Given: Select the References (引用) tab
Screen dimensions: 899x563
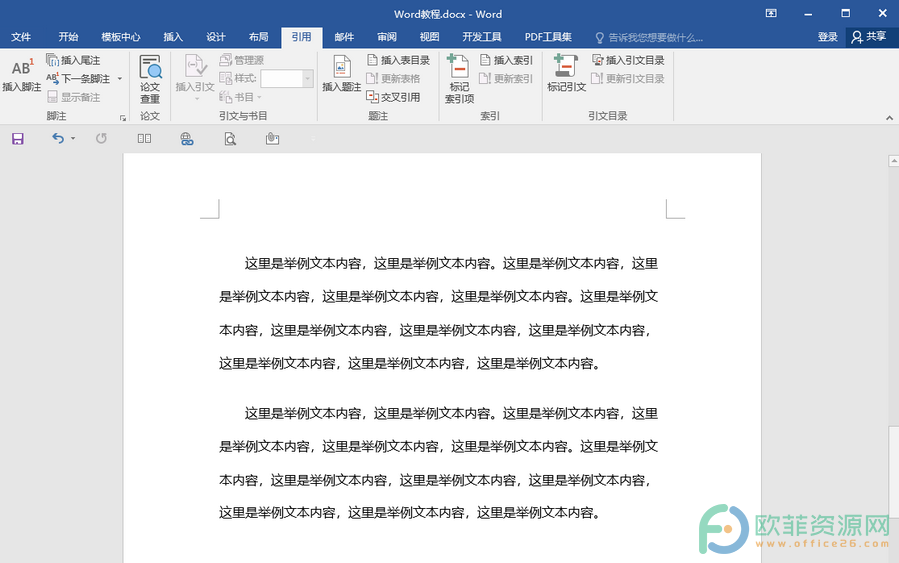Looking at the screenshot, I should 302,37.
